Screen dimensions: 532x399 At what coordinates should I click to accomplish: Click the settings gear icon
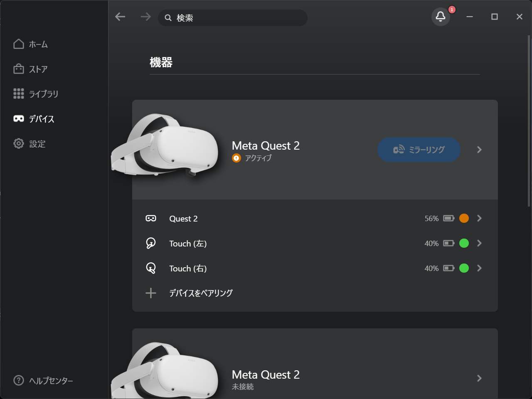[19, 143]
